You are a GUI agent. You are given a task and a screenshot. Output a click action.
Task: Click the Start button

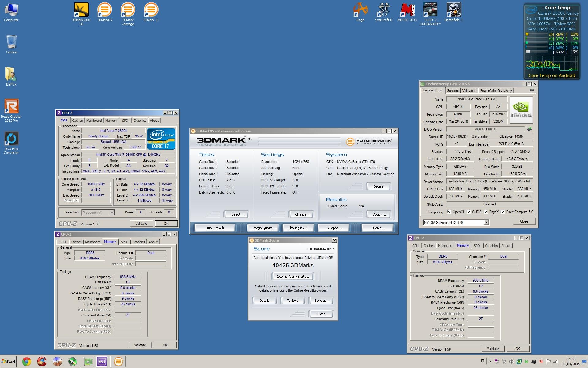coord(9,362)
